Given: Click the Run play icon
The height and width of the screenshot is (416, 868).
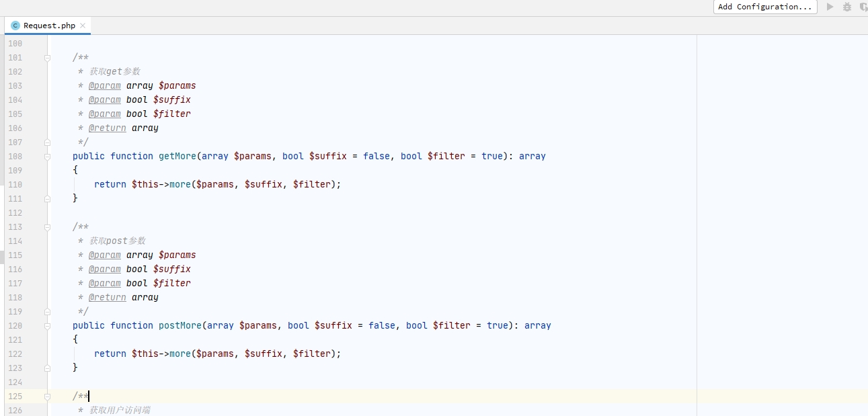Looking at the screenshot, I should coord(830,7).
